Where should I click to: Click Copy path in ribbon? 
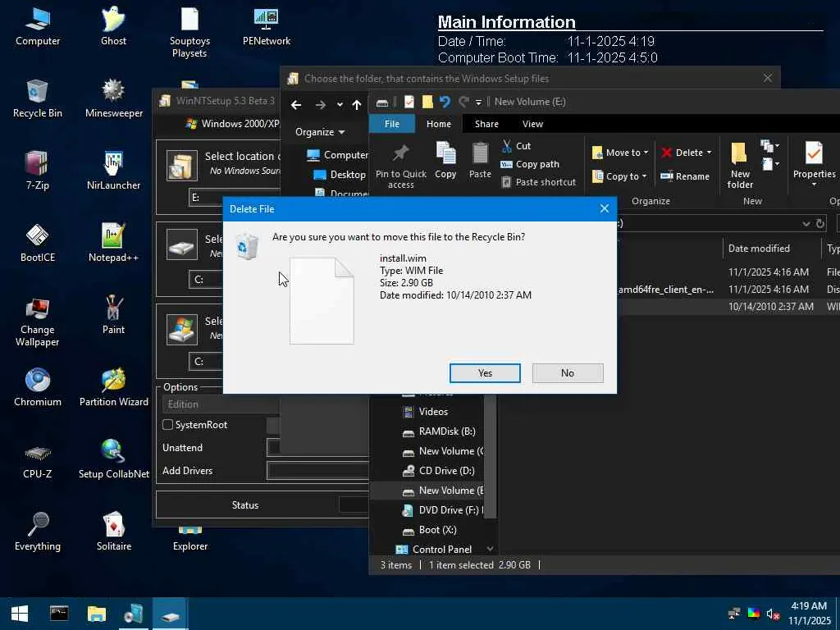pos(530,164)
